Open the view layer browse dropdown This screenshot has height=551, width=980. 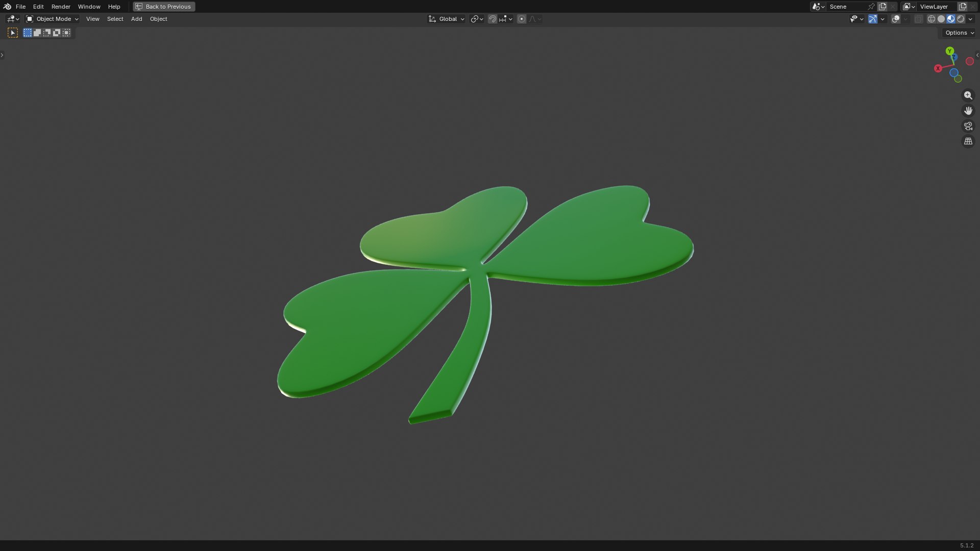pos(909,7)
